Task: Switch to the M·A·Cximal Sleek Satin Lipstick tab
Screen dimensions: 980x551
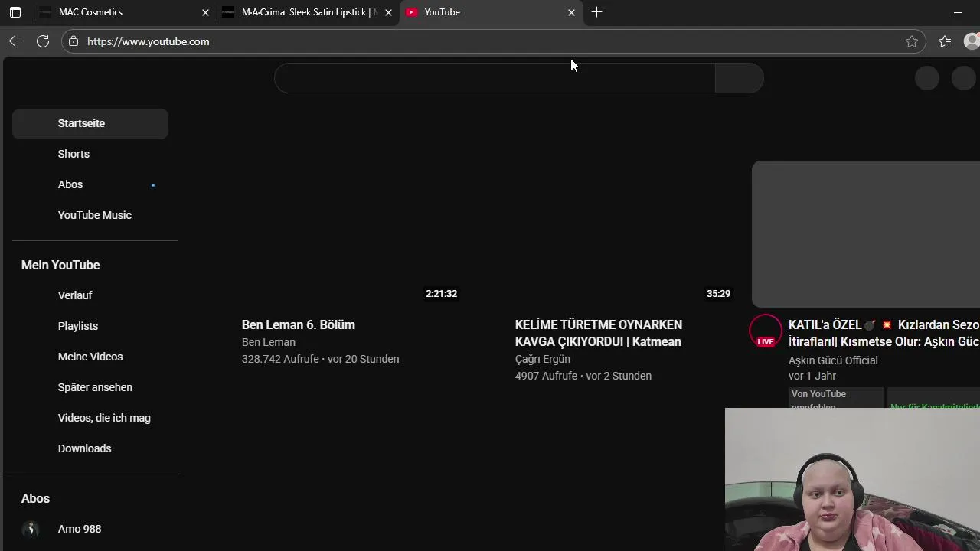Action: 308,12
